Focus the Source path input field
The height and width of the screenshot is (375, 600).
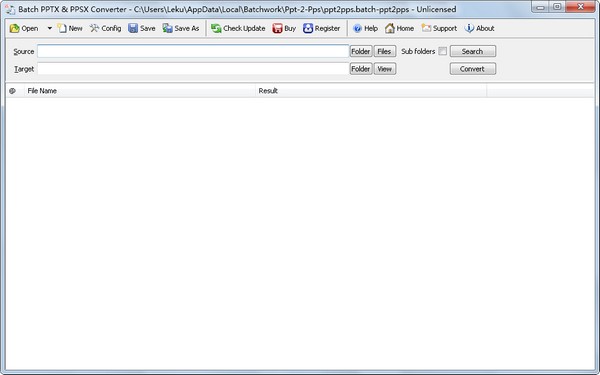[x=193, y=51]
